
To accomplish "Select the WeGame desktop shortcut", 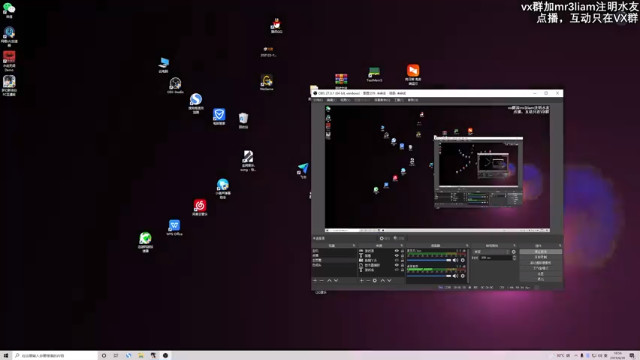I will [x=267, y=82].
